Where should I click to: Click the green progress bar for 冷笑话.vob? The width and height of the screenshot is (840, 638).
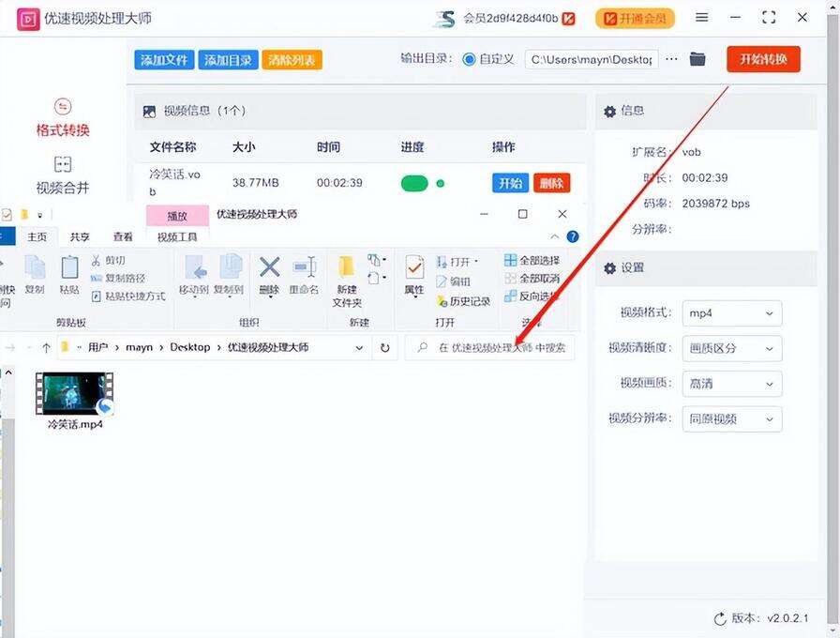pyautogui.click(x=414, y=183)
